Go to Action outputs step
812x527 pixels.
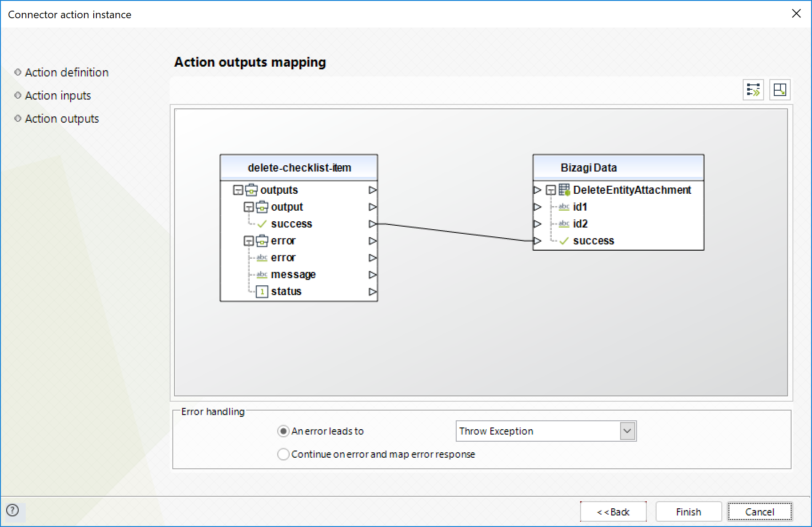pyautogui.click(x=62, y=119)
